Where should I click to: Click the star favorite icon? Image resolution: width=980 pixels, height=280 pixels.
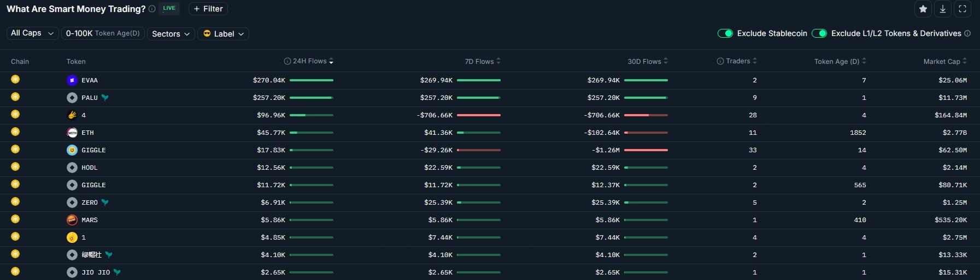923,9
